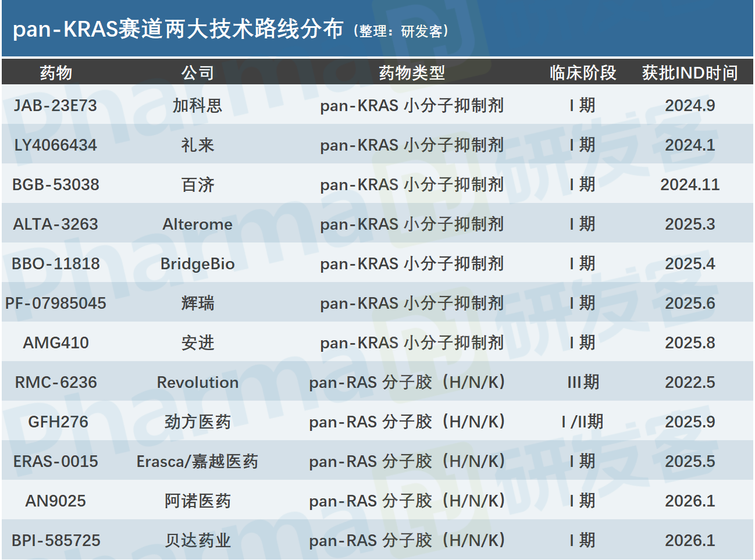Select the 获批IND时间 column header

click(x=690, y=73)
